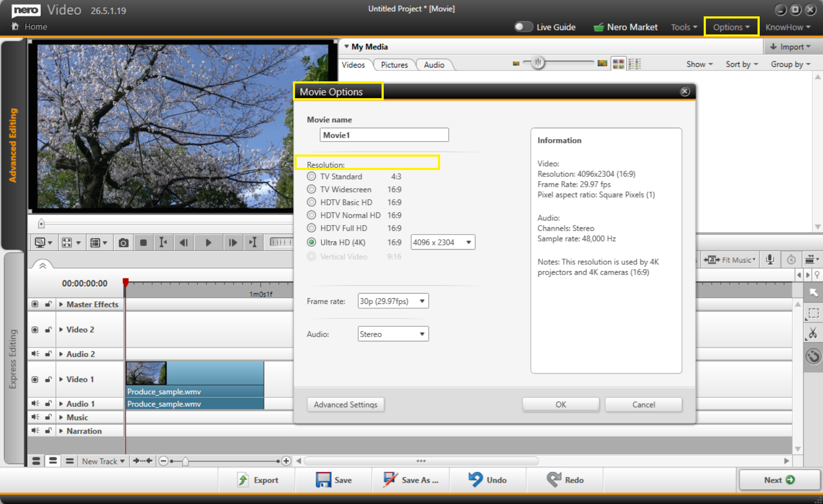Toggle visibility of Video 2 track
Viewport: 823px width, 504px height.
pos(35,330)
